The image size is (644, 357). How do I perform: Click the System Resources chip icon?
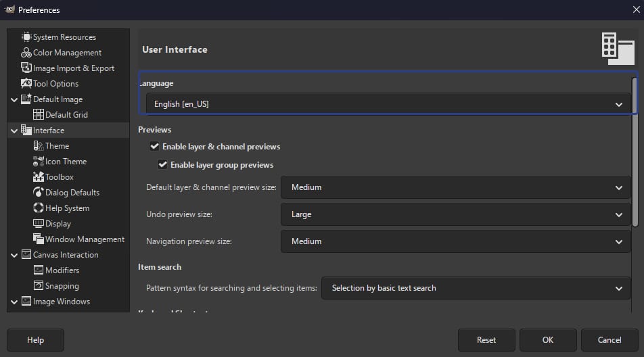click(x=26, y=37)
